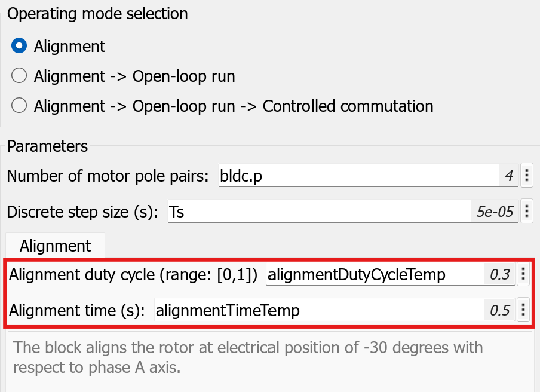Open the three-dot menu for Alignment duty cycle
The width and height of the screenshot is (540, 392).
point(523,274)
